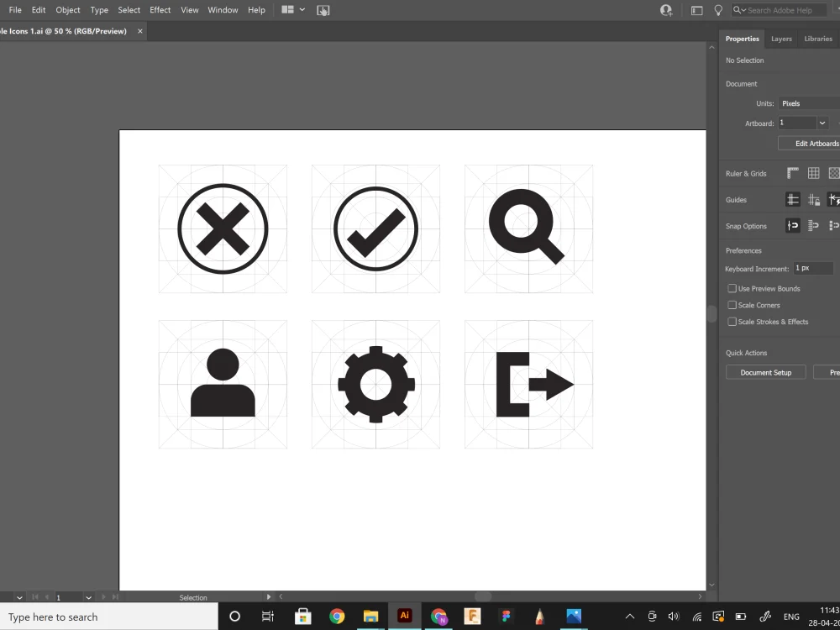840x630 pixels.
Task: Open the Window menu
Action: (223, 9)
